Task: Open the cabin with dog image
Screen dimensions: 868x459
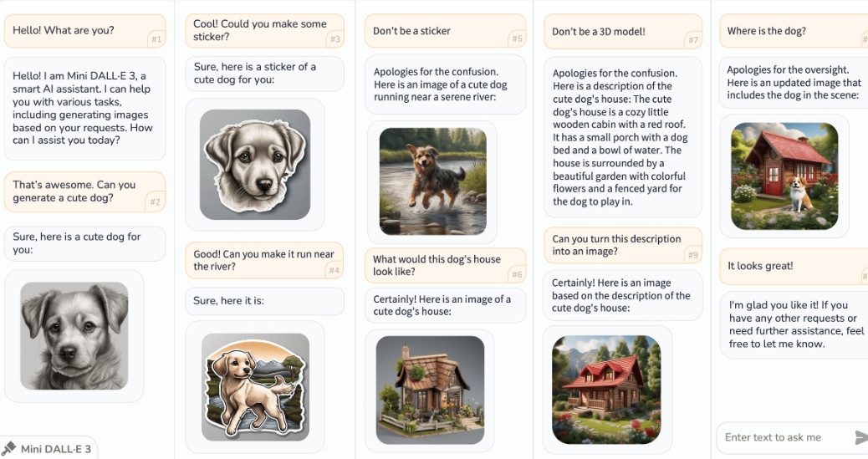Action: pyautogui.click(x=784, y=176)
